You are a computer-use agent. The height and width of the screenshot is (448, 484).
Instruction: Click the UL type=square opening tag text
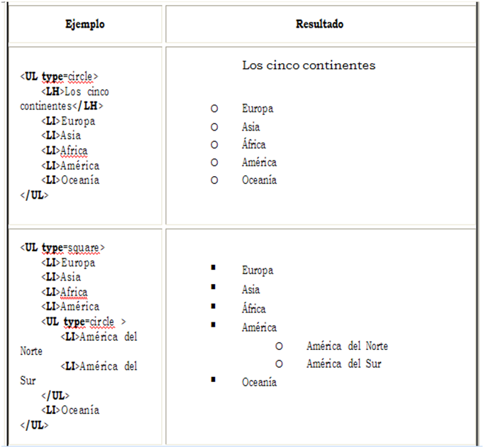tap(62, 248)
